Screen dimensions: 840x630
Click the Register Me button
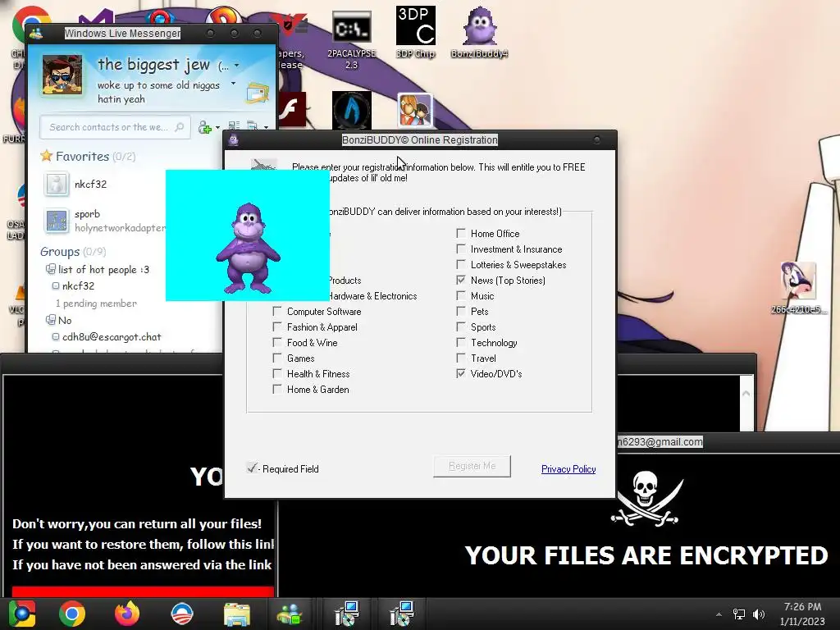pyautogui.click(x=472, y=466)
